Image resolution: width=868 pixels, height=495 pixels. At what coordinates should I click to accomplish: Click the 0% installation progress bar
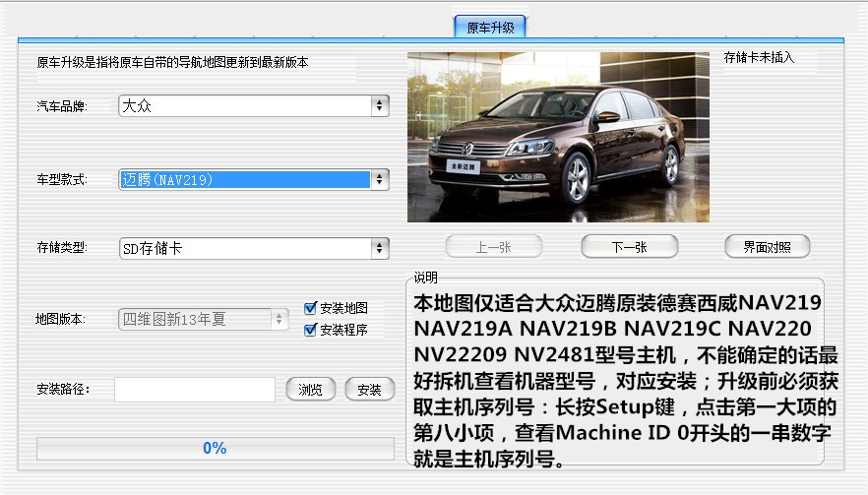(216, 449)
